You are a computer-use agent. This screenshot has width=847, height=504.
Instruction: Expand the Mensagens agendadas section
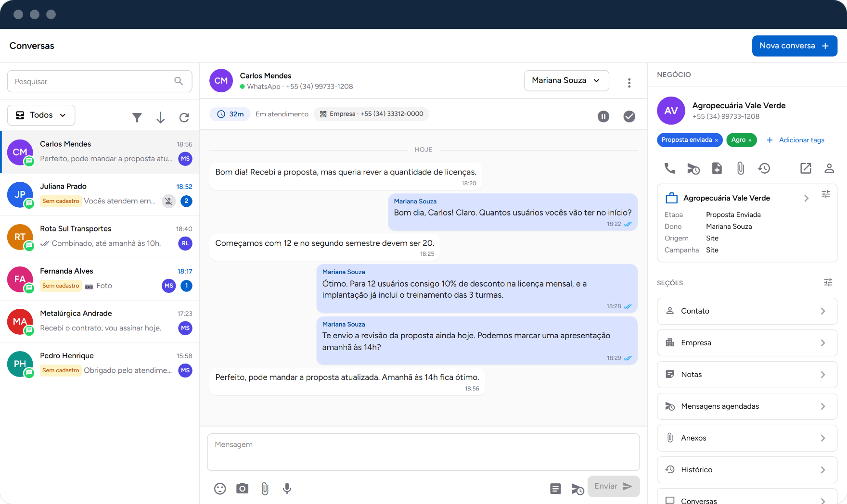tap(747, 406)
